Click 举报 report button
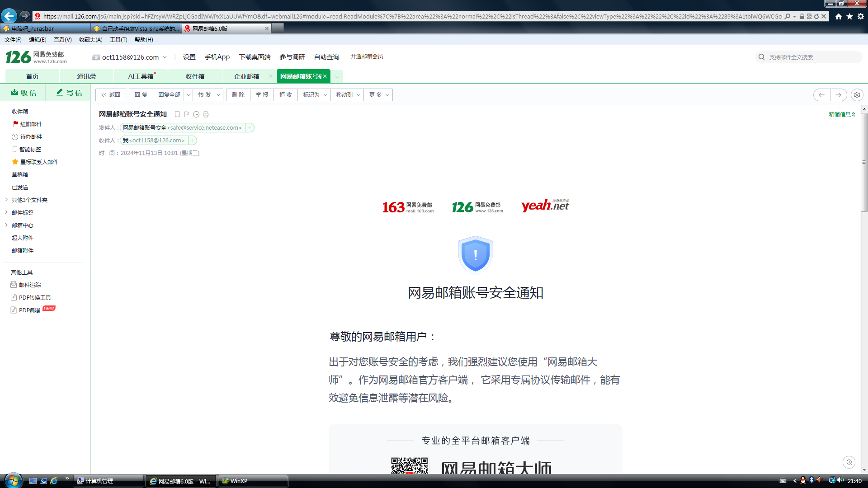868x488 pixels. (262, 95)
